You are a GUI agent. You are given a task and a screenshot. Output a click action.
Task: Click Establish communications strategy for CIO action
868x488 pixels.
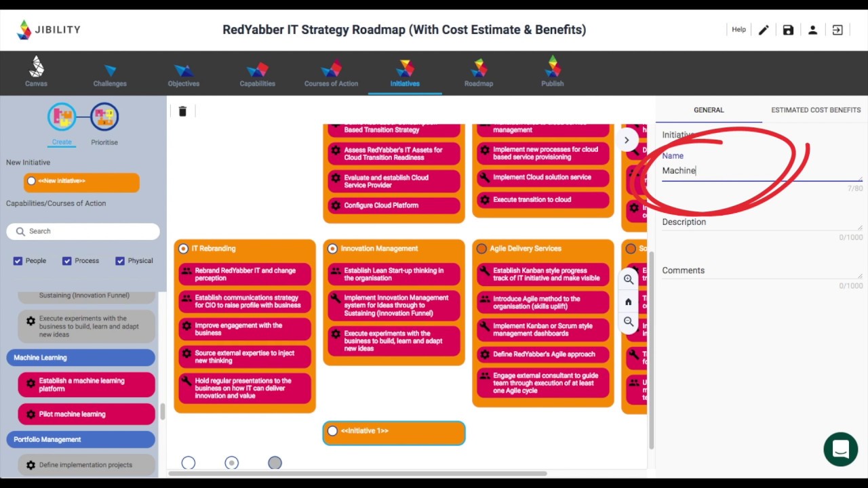coord(245,302)
